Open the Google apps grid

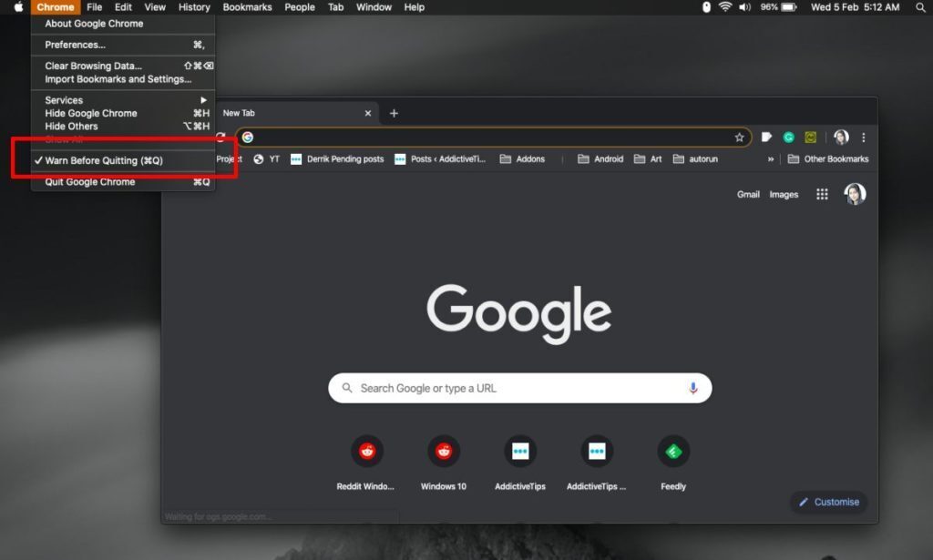821,194
